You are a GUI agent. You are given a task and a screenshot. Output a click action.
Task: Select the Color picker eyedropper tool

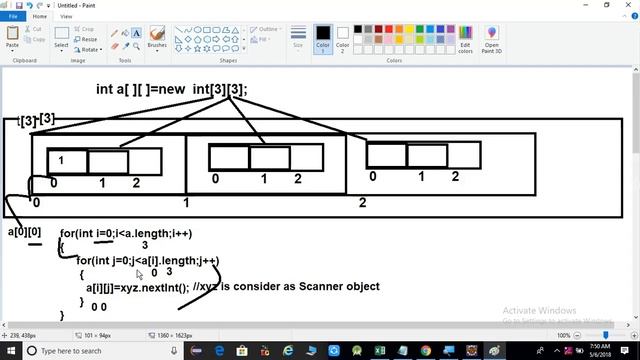click(126, 47)
